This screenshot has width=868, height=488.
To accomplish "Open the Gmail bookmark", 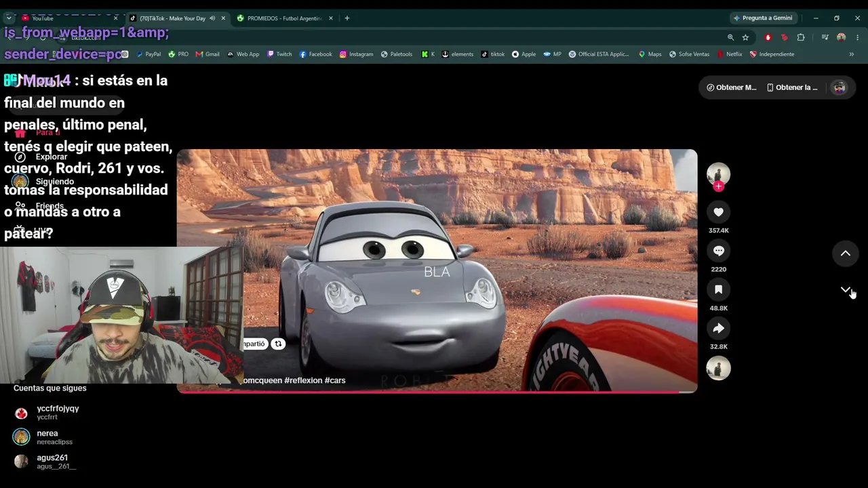I will (208, 54).
